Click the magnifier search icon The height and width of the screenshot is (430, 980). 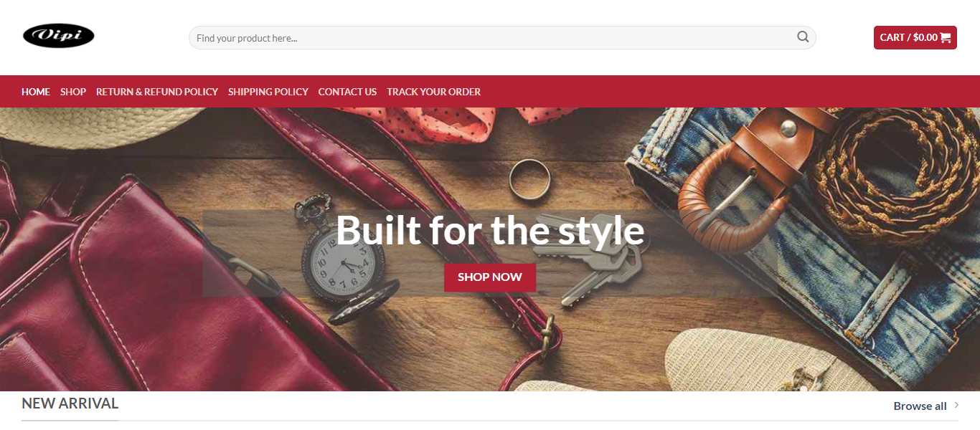803,37
